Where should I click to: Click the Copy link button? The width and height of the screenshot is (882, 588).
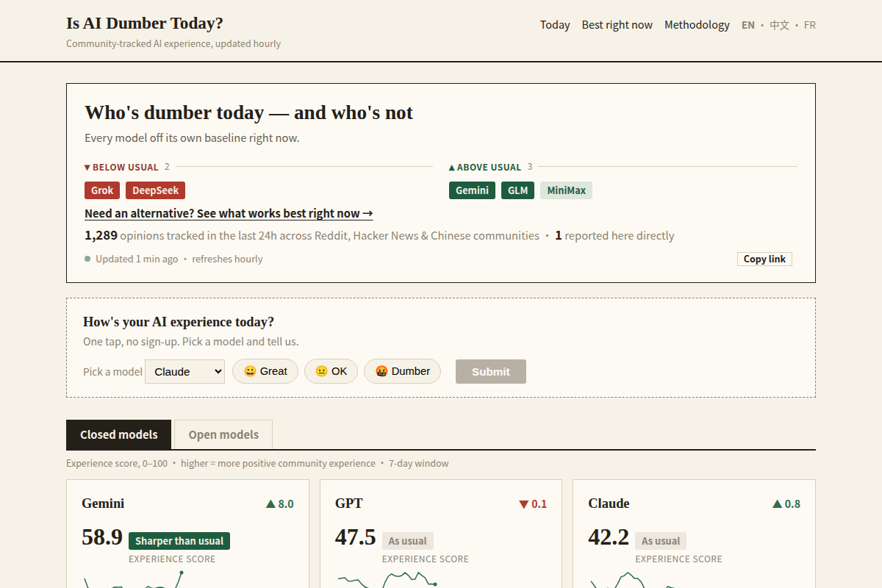click(764, 259)
